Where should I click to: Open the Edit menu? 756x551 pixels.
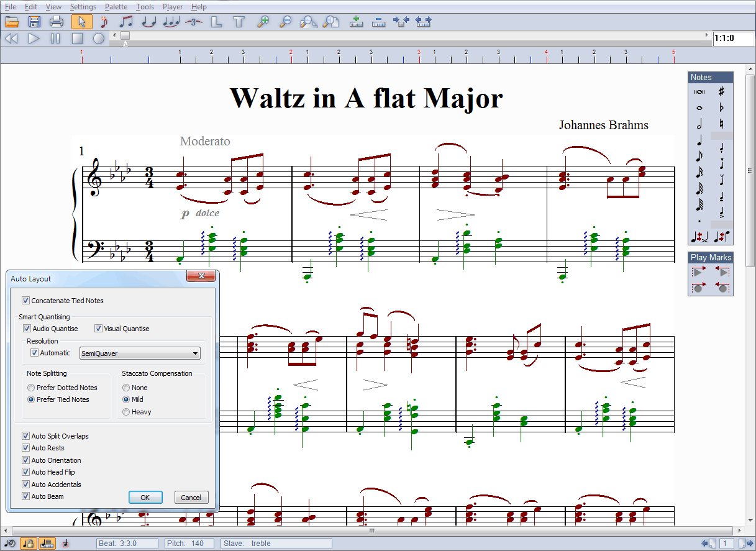click(31, 7)
